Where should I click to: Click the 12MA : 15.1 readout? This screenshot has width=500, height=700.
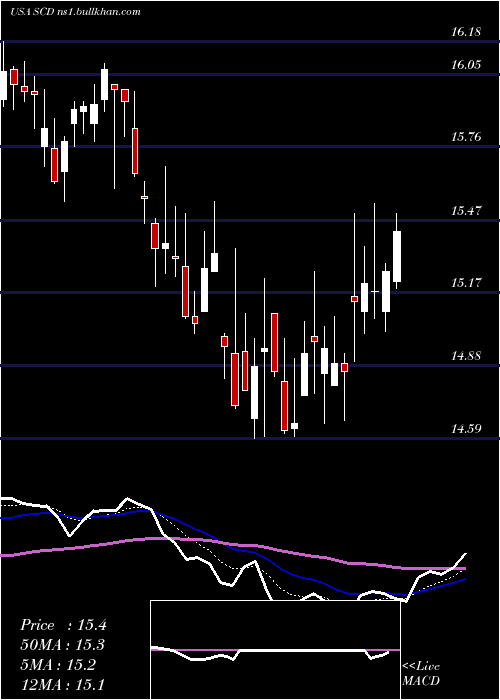click(x=63, y=684)
